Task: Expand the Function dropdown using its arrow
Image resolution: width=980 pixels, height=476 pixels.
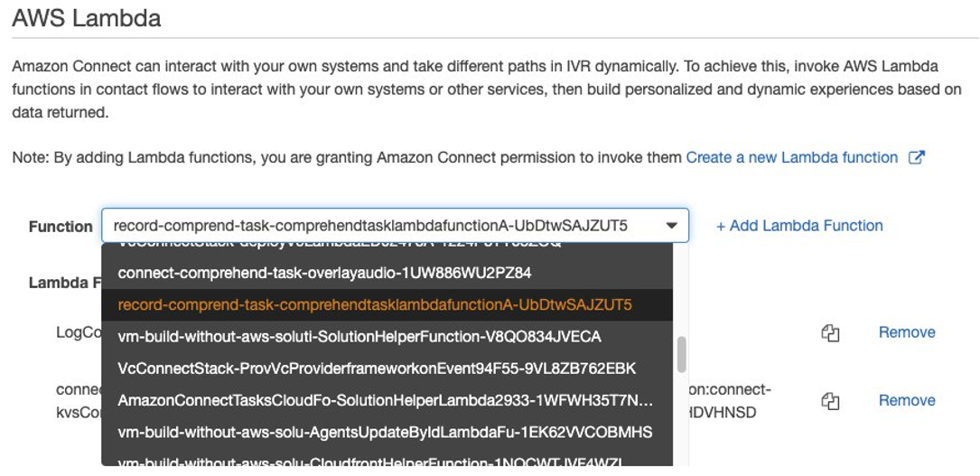Action: 672,226
